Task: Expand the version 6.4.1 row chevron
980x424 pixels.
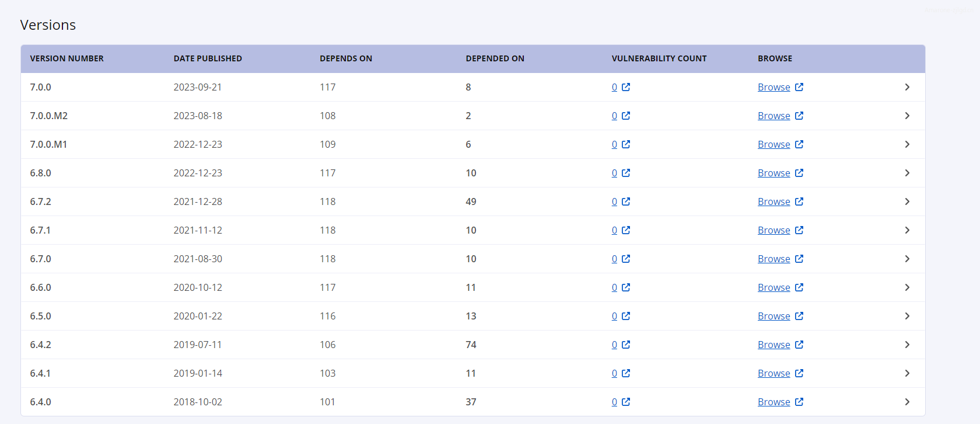Action: pos(907,373)
